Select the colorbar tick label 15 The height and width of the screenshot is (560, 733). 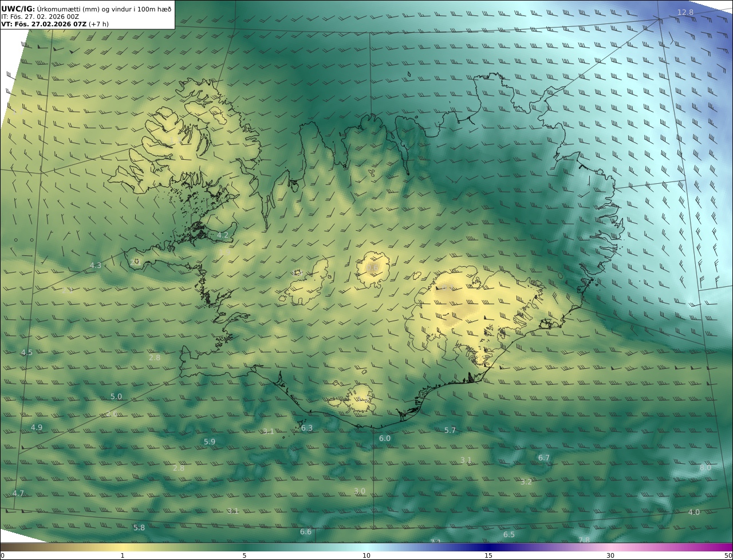tap(488, 555)
